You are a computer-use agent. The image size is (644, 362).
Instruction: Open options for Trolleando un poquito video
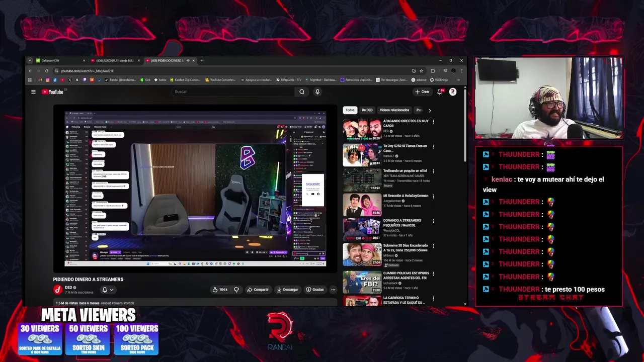click(433, 171)
